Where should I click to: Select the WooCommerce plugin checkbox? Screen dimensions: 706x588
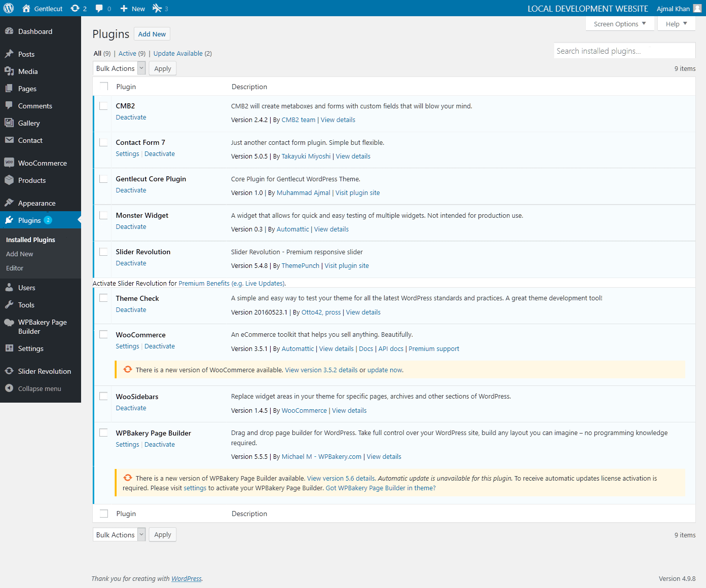pyautogui.click(x=103, y=335)
